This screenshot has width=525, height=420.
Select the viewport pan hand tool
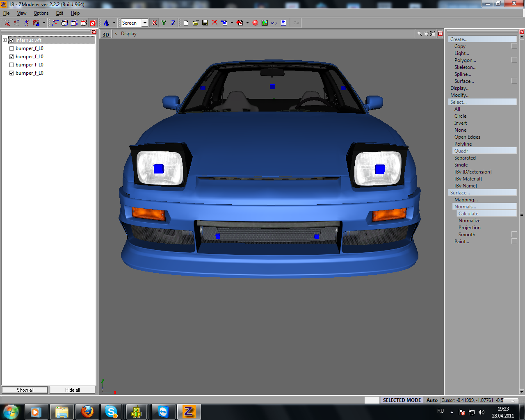click(x=426, y=34)
